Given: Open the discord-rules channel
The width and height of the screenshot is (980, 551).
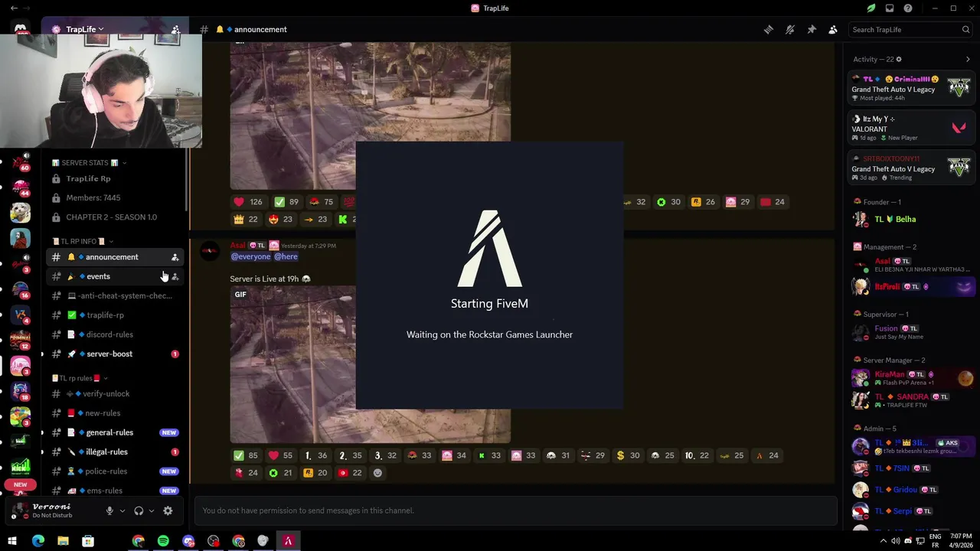Looking at the screenshot, I should pos(114,334).
